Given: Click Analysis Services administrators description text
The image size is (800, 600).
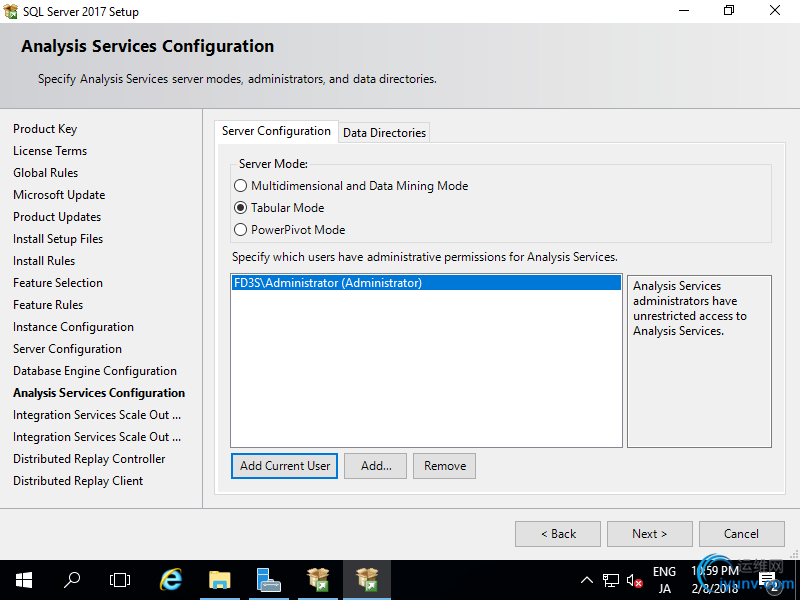Looking at the screenshot, I should [x=689, y=308].
